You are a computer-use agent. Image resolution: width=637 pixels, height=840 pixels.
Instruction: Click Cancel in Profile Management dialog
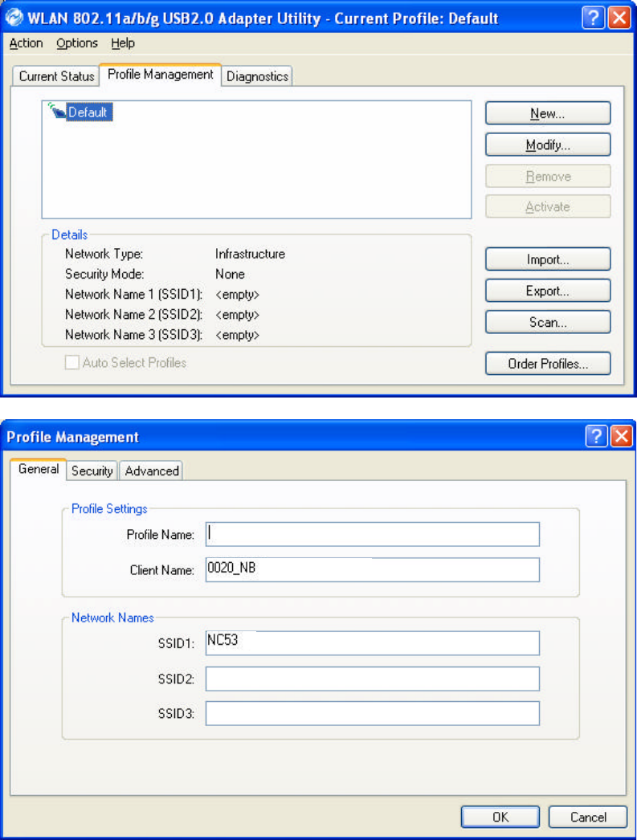click(588, 817)
